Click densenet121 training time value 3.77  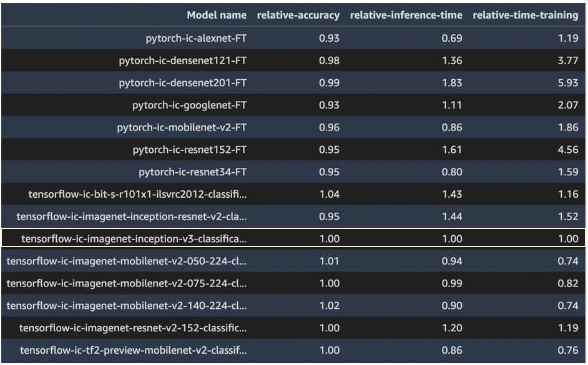568,61
